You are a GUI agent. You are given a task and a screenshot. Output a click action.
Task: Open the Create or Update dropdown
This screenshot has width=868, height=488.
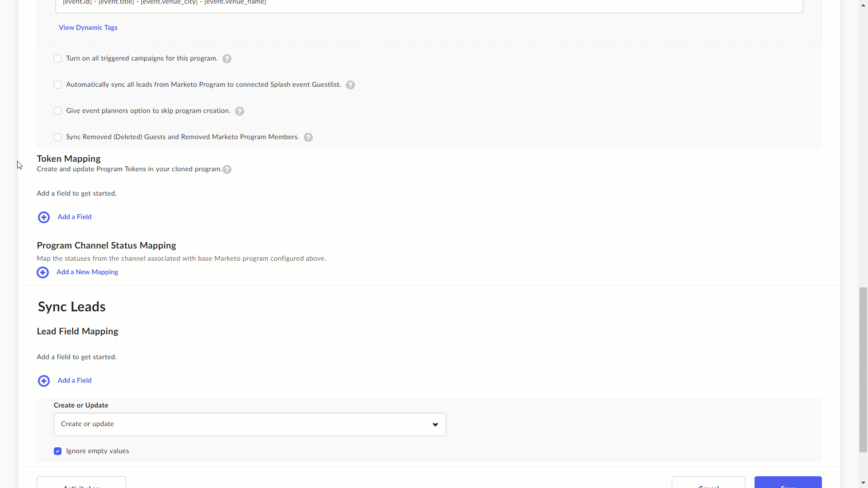[250, 424]
